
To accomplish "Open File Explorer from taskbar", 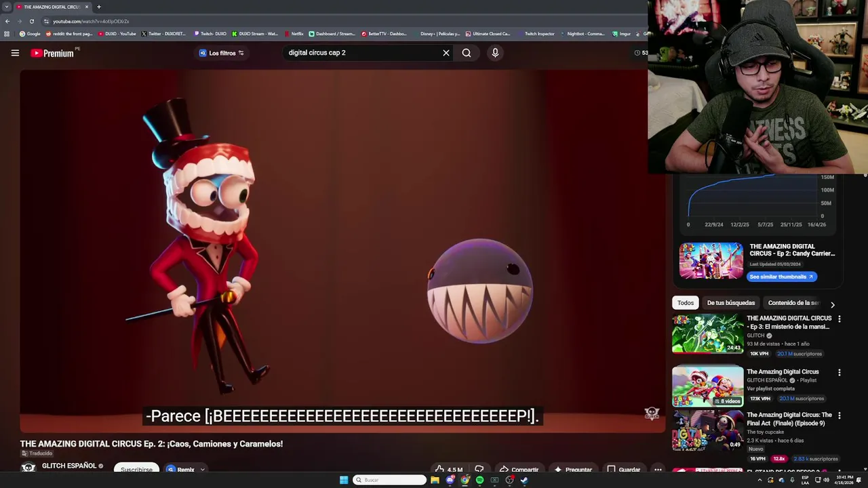I will click(x=435, y=480).
